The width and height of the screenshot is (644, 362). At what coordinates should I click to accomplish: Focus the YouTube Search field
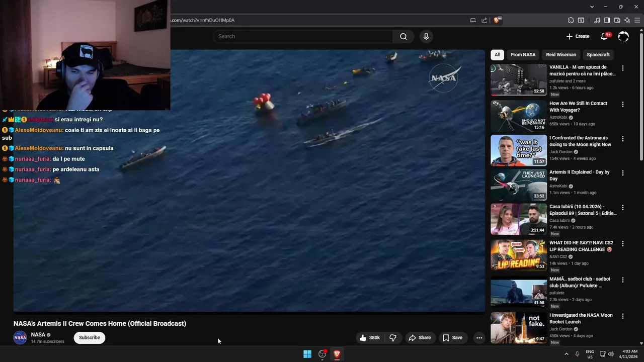303,36
